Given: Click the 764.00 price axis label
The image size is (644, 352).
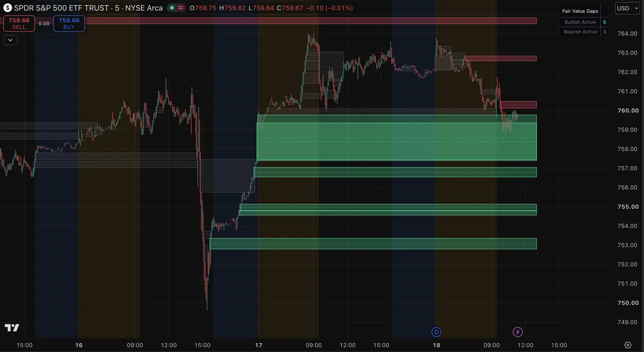Looking at the screenshot, I should click(x=627, y=34).
